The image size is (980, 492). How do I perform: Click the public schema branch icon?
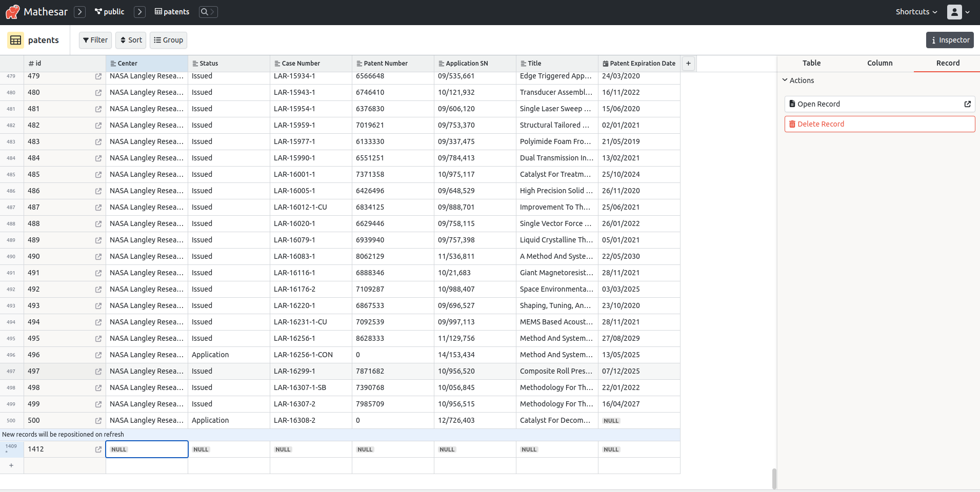point(97,11)
